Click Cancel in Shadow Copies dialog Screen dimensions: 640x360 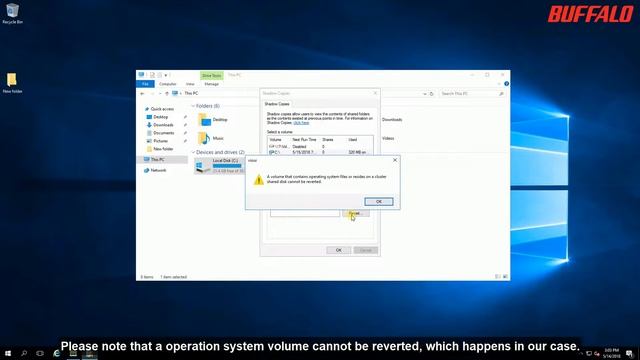pos(365,250)
